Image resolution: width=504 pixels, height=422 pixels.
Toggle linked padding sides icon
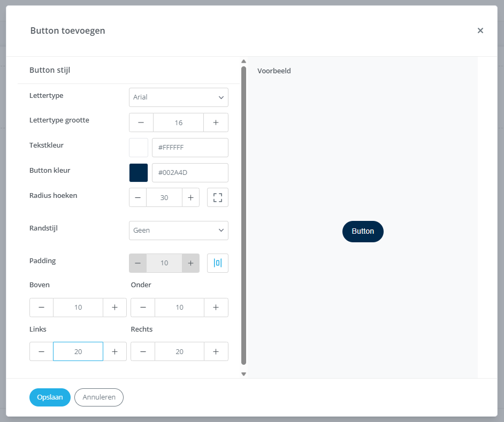pyautogui.click(x=217, y=263)
